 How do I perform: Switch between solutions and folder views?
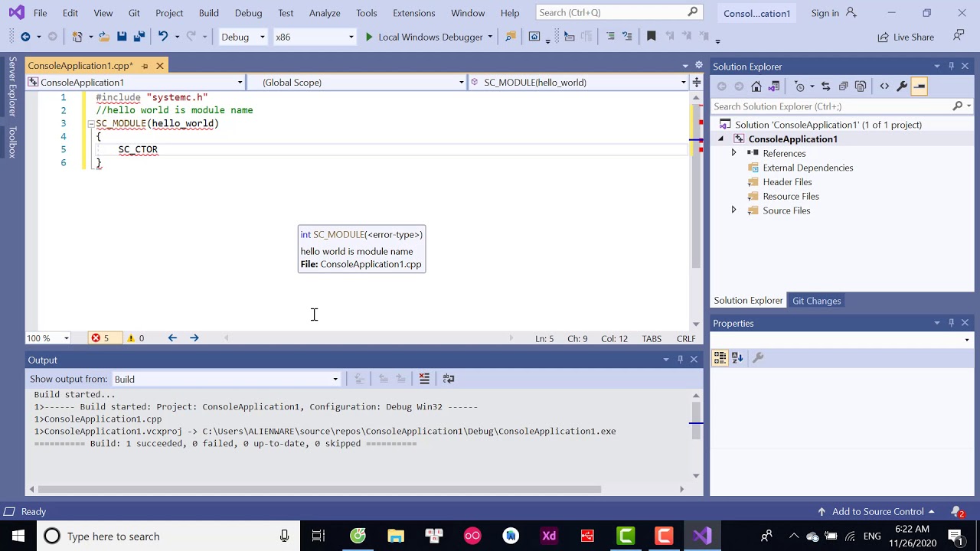pyautogui.click(x=774, y=86)
